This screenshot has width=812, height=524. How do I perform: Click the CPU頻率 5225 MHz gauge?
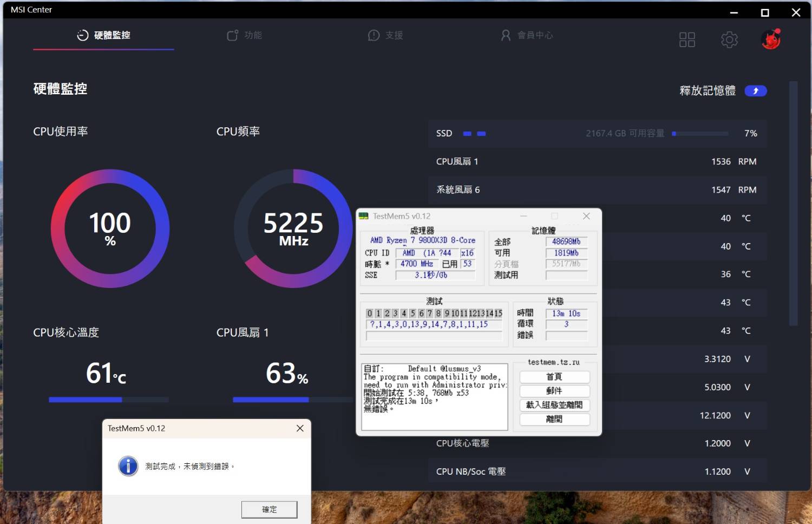tap(293, 228)
